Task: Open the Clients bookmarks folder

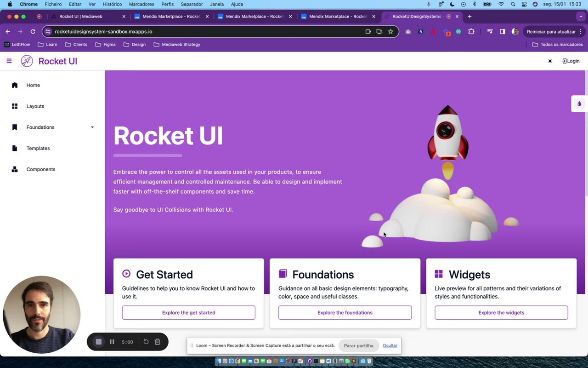Action: (x=76, y=45)
